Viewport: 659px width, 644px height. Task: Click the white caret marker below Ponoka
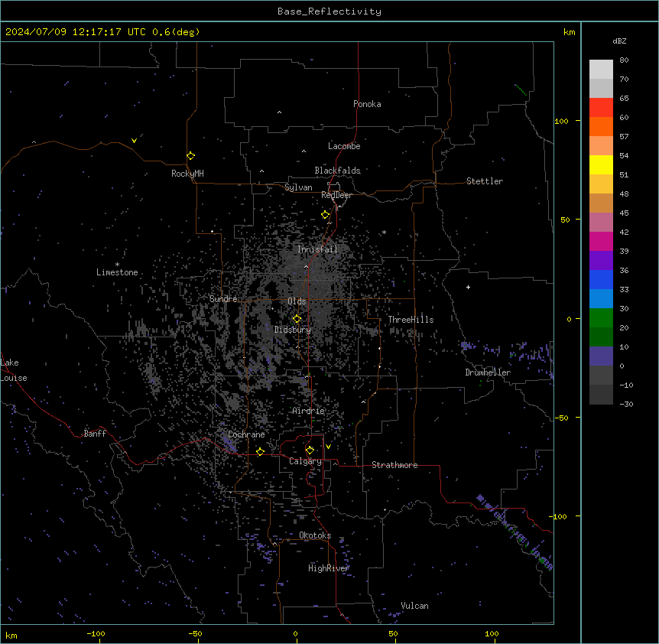[x=279, y=112]
